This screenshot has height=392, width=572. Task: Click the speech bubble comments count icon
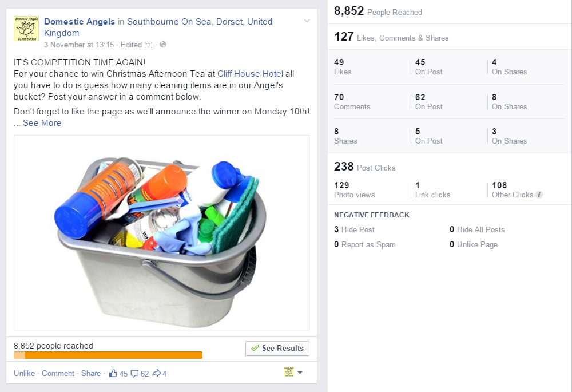pyautogui.click(x=134, y=374)
